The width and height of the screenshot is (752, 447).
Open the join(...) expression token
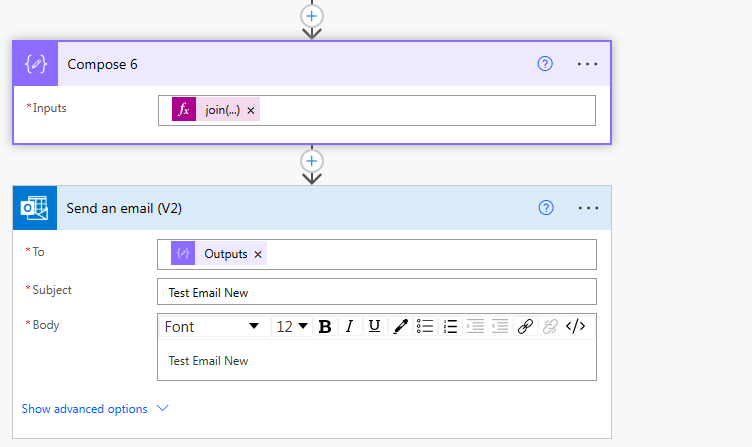223,110
